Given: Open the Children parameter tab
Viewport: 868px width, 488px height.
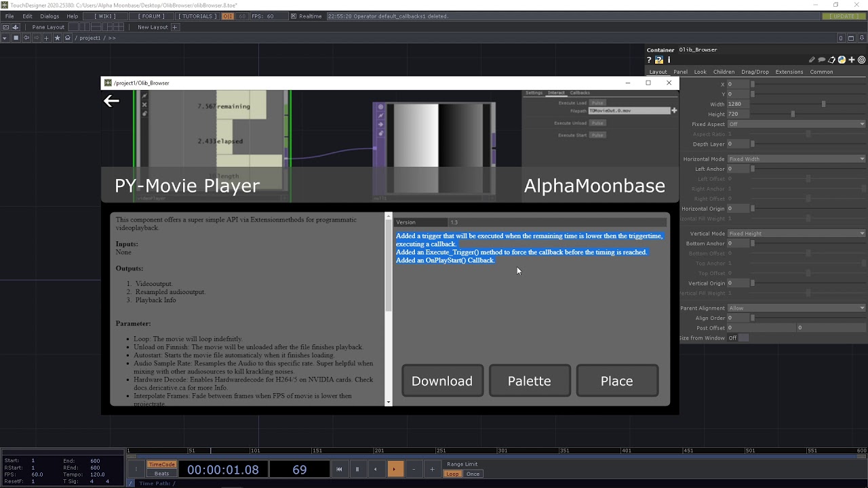Looking at the screenshot, I should click(x=724, y=72).
